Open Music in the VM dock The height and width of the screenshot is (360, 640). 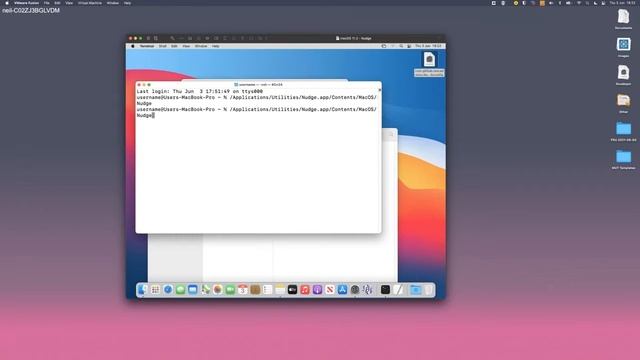(305, 290)
